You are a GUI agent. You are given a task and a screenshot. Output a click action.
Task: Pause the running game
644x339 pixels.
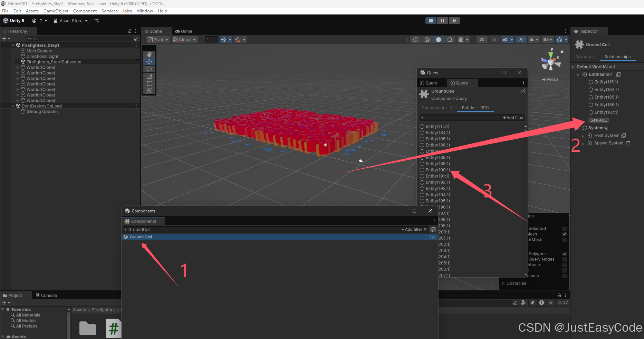(x=443, y=21)
